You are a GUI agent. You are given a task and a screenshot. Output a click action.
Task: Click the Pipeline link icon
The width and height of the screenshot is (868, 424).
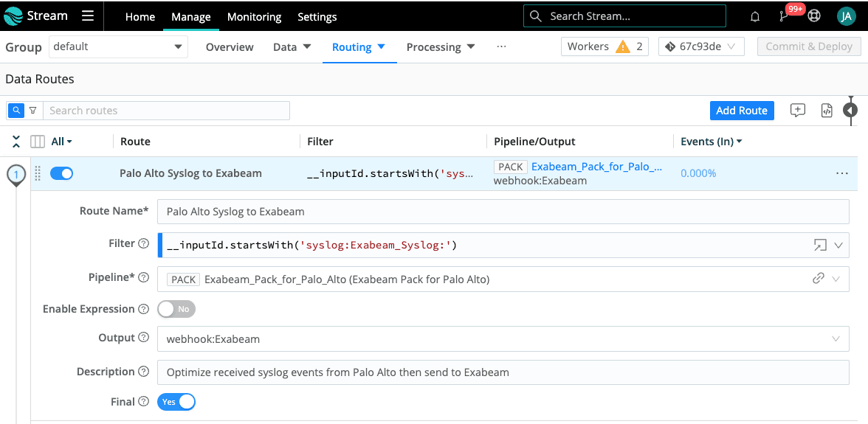(x=818, y=279)
